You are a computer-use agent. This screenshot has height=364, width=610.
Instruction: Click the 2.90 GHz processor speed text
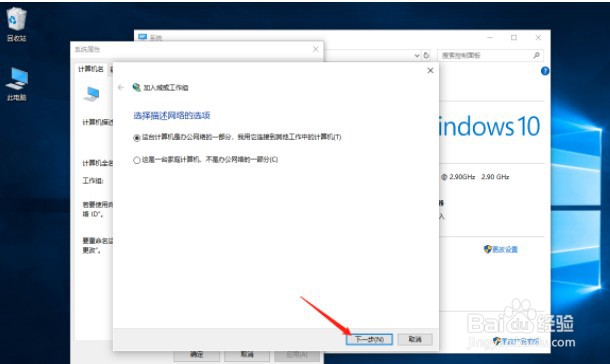pos(495,177)
